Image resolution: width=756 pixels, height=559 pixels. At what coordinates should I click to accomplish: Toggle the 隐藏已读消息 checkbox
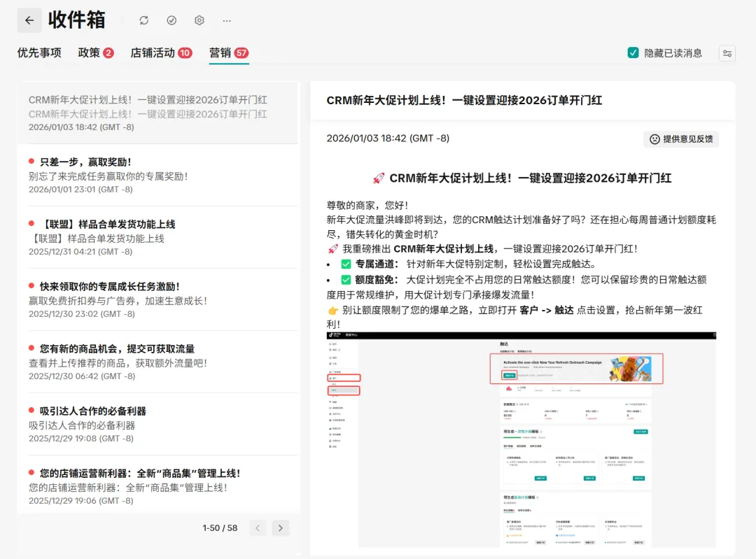633,53
